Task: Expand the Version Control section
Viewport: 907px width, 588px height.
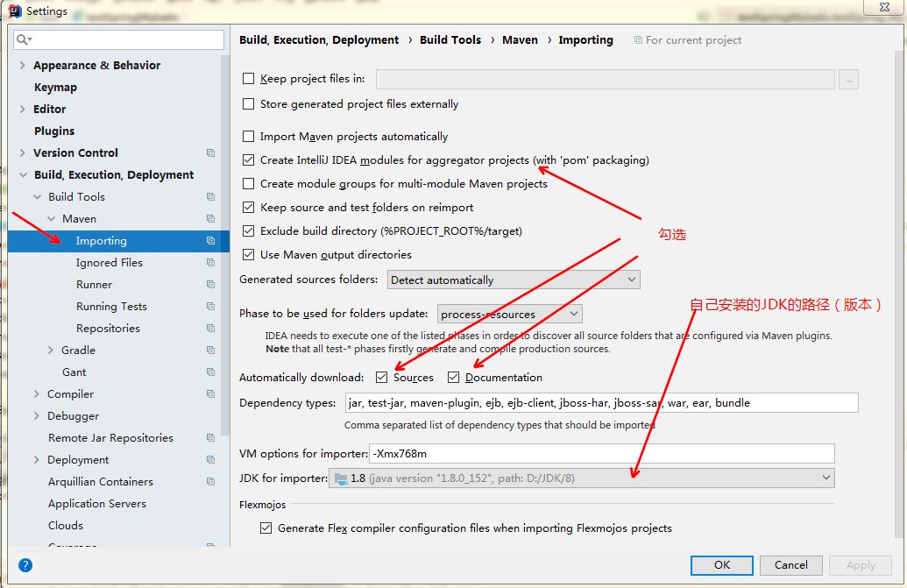Action: click(22, 152)
